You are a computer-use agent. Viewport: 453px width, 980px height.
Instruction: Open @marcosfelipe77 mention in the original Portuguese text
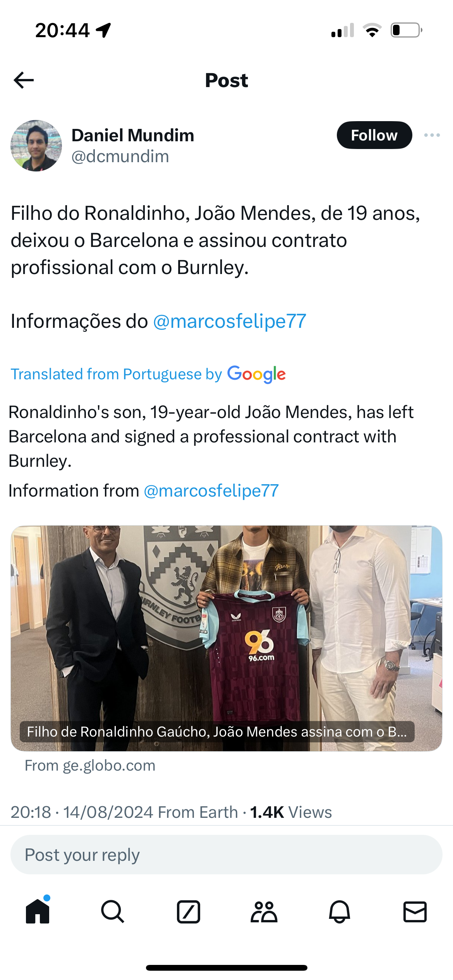(x=230, y=321)
